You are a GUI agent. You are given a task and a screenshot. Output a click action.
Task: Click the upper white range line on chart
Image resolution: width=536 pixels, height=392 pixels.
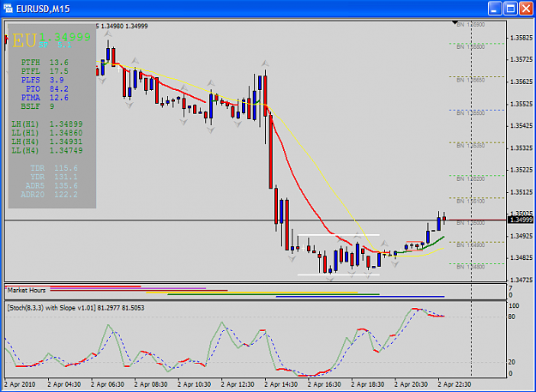click(x=339, y=235)
